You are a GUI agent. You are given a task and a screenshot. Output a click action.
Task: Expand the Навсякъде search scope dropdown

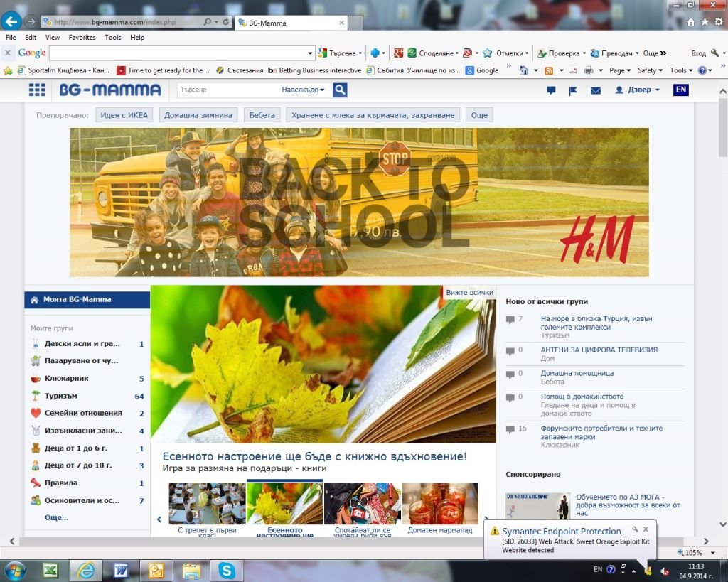304,90
